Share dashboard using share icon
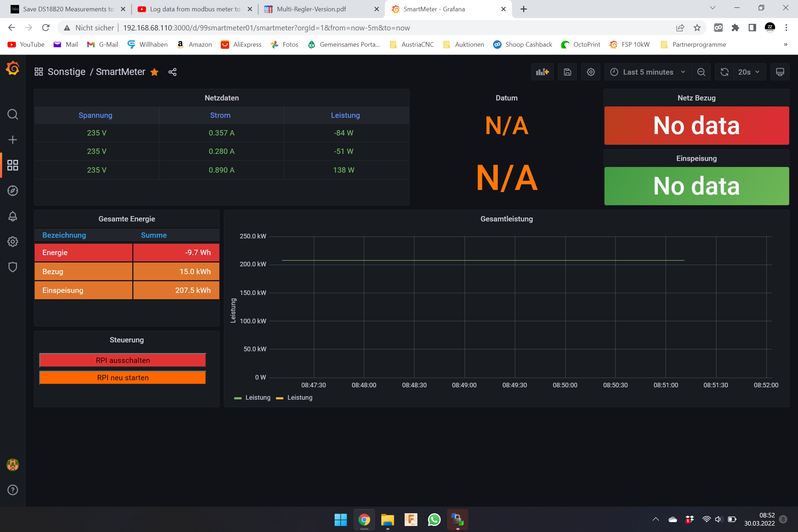This screenshot has height=532, width=798. pos(172,72)
